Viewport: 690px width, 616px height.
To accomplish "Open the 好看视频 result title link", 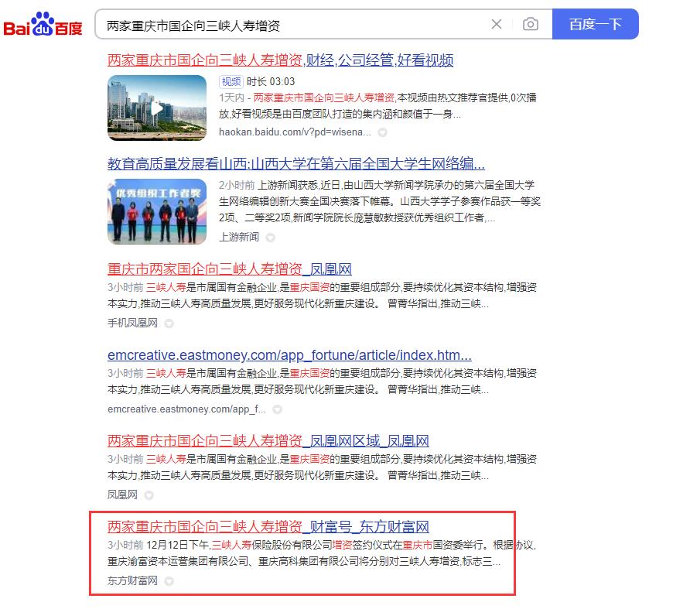I will point(280,60).
